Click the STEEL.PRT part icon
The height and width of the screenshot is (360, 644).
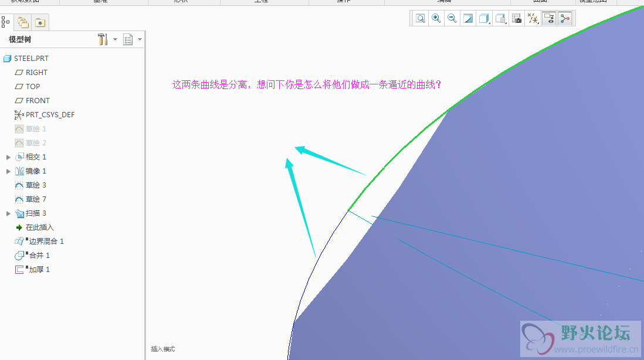coord(7,59)
